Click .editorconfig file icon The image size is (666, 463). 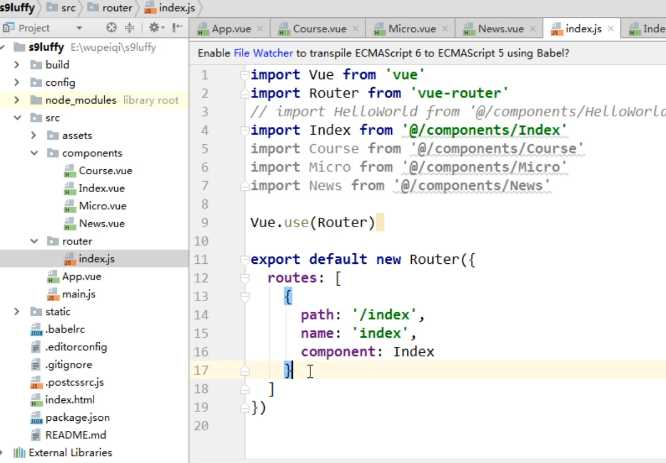(x=37, y=347)
